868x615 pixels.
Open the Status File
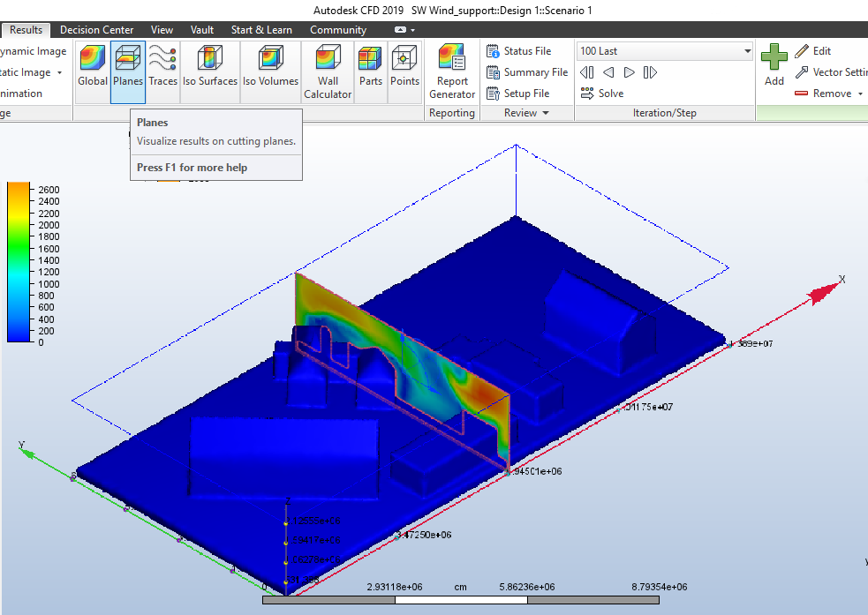tap(527, 51)
